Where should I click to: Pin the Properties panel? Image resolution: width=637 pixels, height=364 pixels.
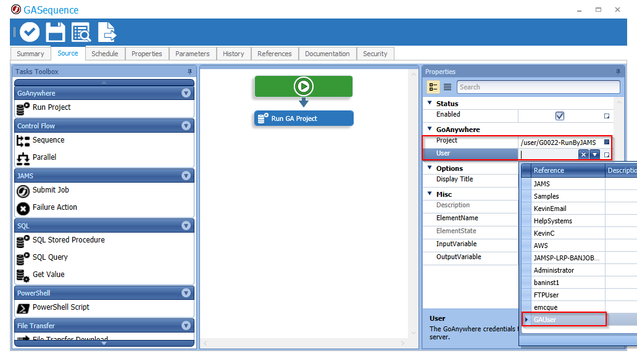(x=618, y=72)
